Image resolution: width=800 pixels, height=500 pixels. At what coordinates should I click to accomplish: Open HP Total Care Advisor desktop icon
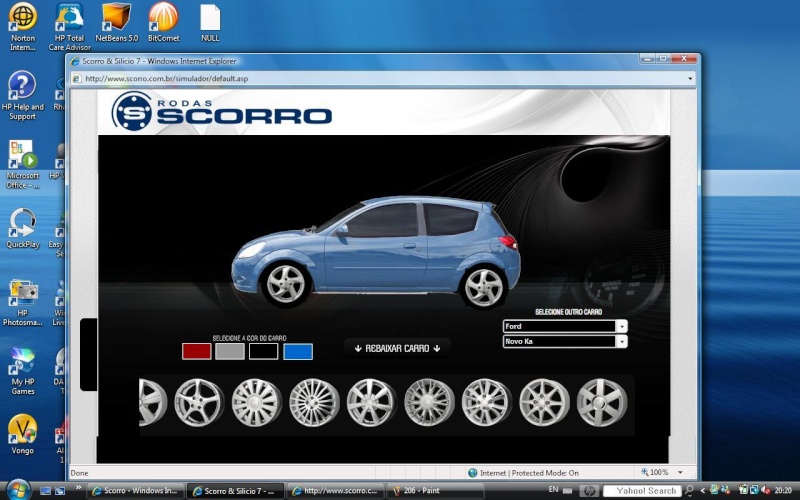pos(69,27)
